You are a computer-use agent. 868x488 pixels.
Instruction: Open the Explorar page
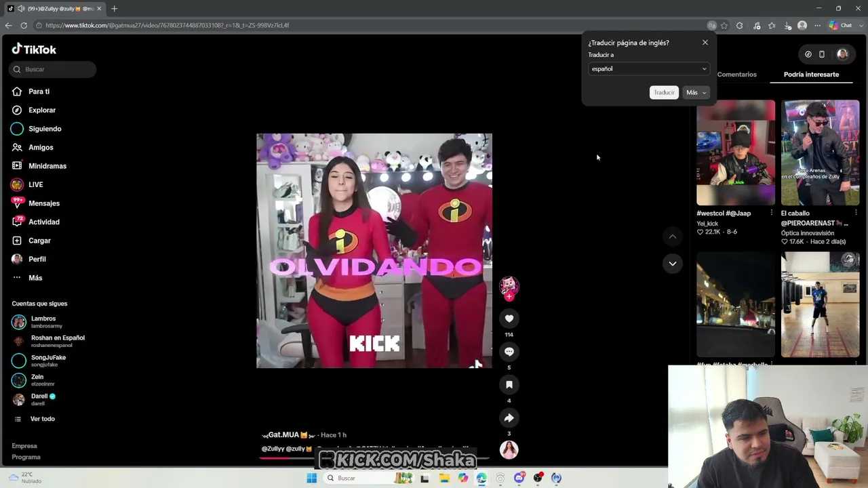click(x=42, y=110)
